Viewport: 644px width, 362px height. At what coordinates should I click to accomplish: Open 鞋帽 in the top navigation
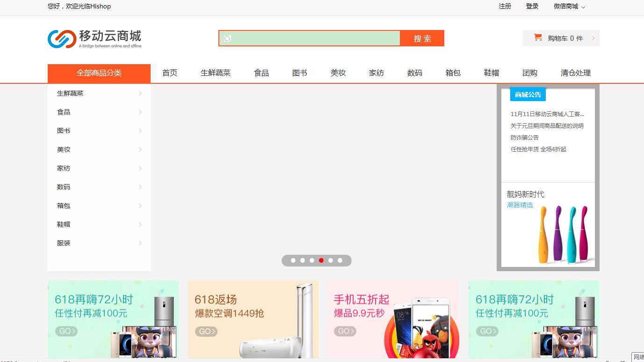492,73
